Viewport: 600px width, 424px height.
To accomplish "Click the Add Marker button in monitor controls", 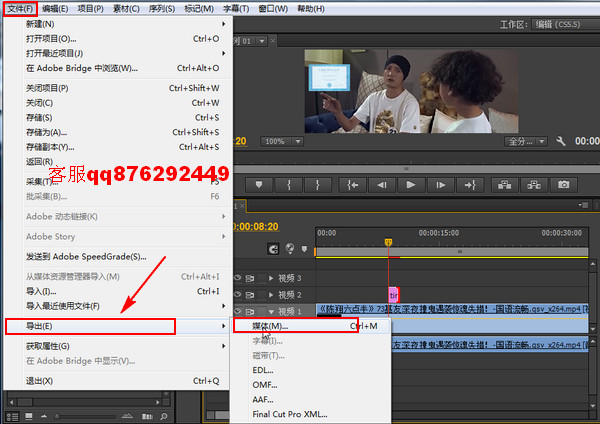I will (x=259, y=185).
